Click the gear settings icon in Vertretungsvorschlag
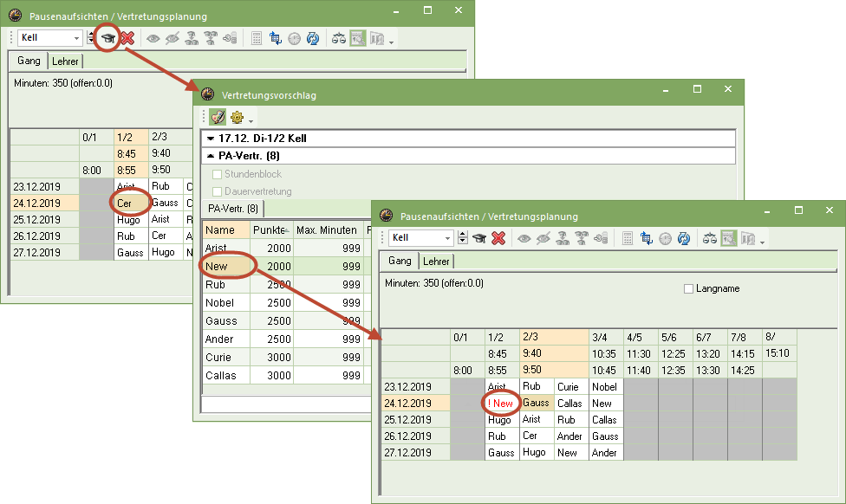The width and height of the screenshot is (846, 504). [x=237, y=117]
